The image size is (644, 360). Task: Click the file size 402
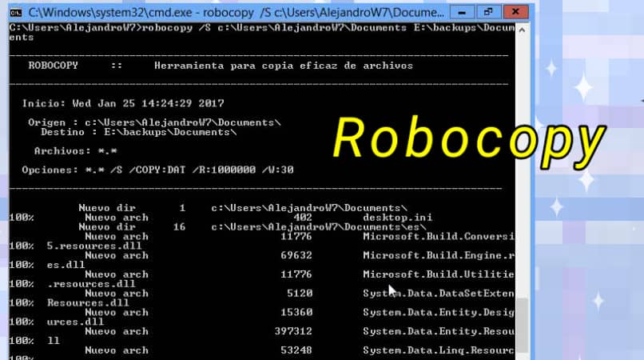pos(303,218)
